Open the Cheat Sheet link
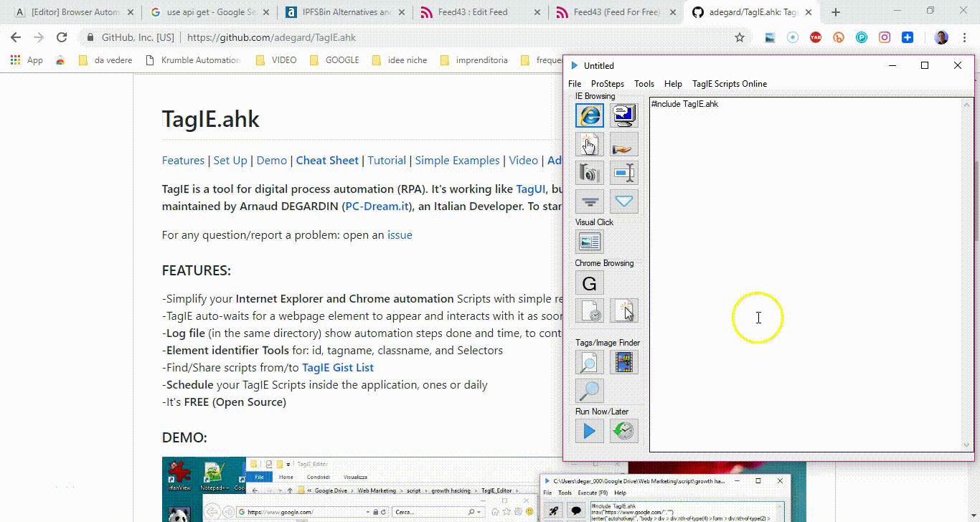This screenshot has width=980, height=522. point(327,161)
